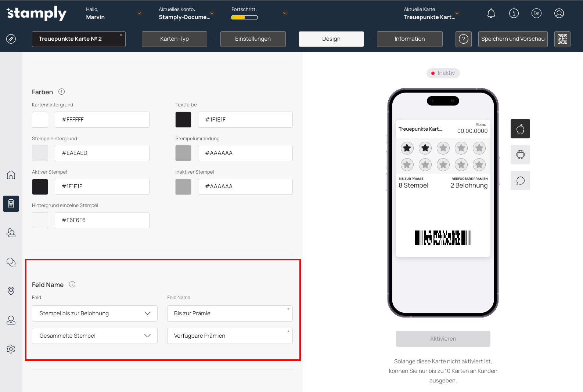Switch language with the De icon
This screenshot has height=392, width=583.
(536, 14)
